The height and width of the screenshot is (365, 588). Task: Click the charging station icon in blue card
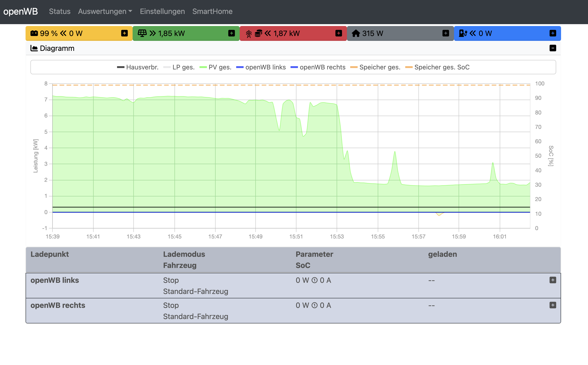coord(463,33)
